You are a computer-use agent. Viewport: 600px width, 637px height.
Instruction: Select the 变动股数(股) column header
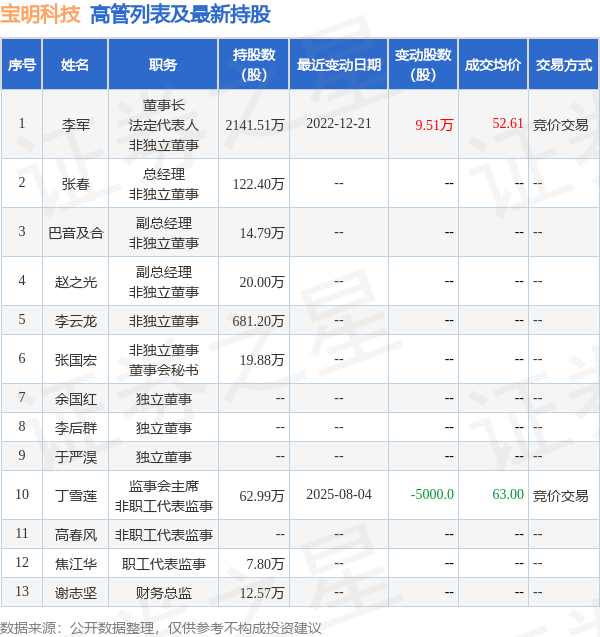point(423,64)
